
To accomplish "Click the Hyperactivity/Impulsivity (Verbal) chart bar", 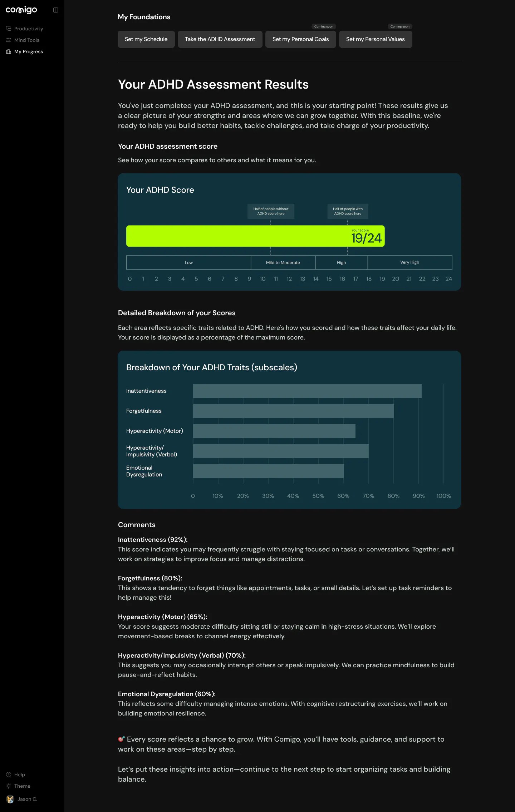I will click(280, 451).
